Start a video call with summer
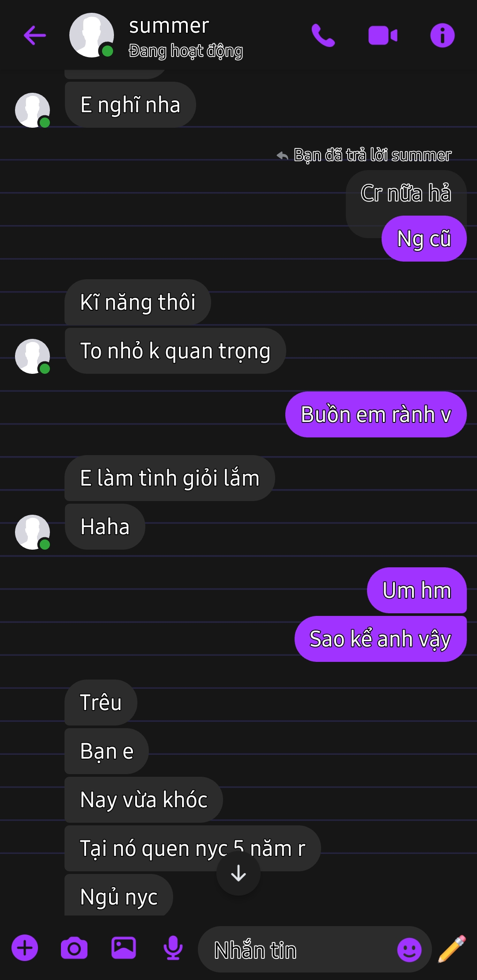 pyautogui.click(x=383, y=35)
